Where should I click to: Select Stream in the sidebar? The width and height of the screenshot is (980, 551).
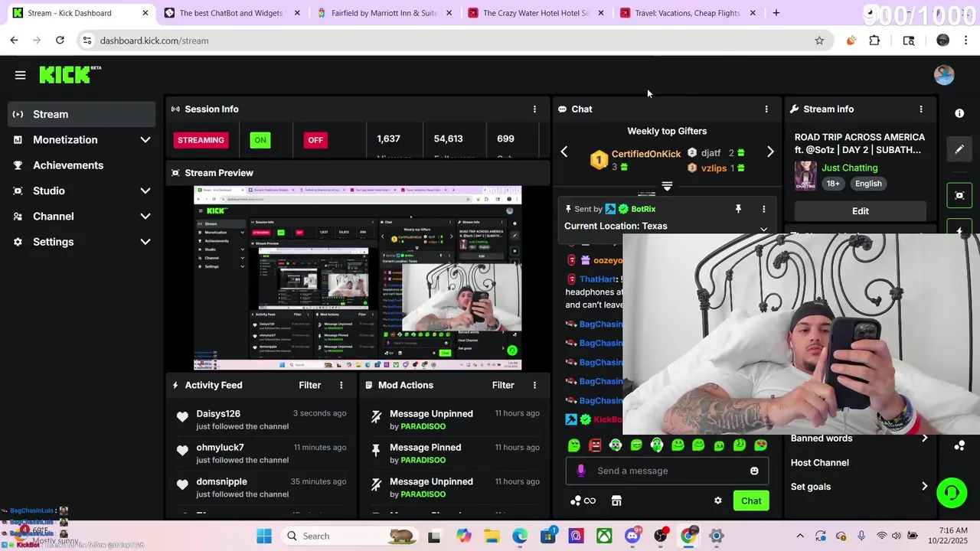[81, 114]
